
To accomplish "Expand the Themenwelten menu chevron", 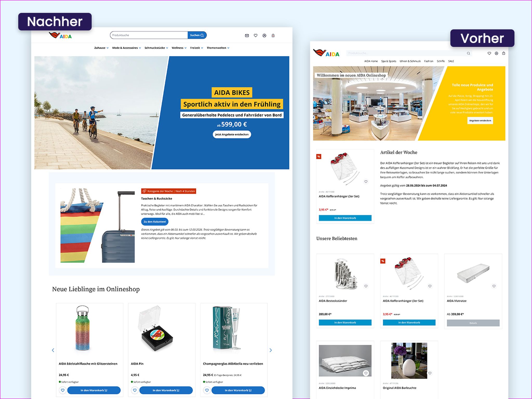I will pos(228,48).
